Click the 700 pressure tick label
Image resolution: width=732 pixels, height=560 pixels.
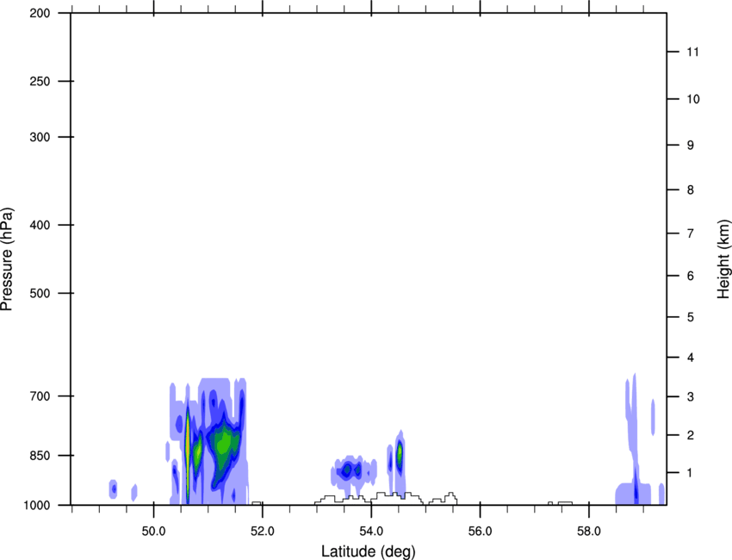40,396
